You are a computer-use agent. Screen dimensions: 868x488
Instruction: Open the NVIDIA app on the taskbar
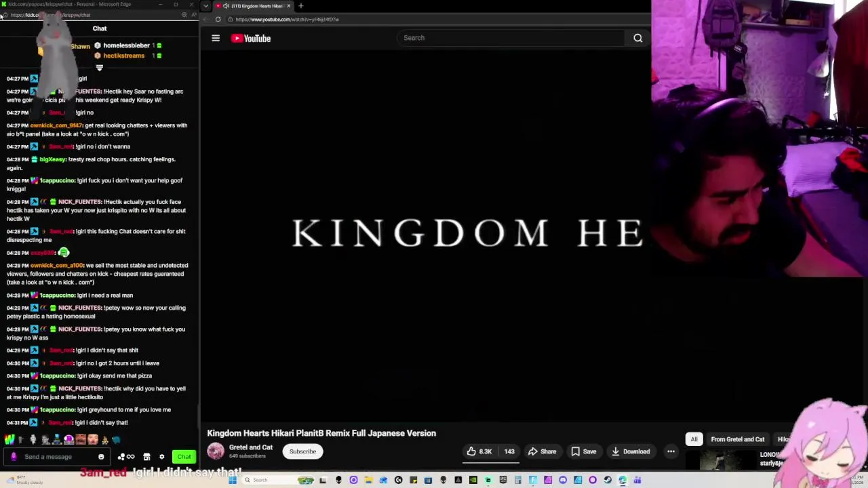point(473,480)
